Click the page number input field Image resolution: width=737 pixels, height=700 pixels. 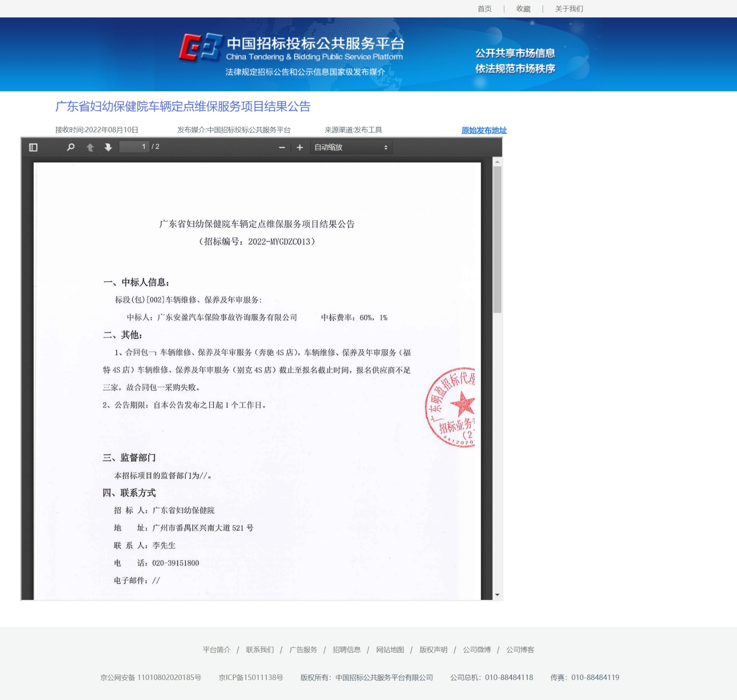[x=134, y=147]
